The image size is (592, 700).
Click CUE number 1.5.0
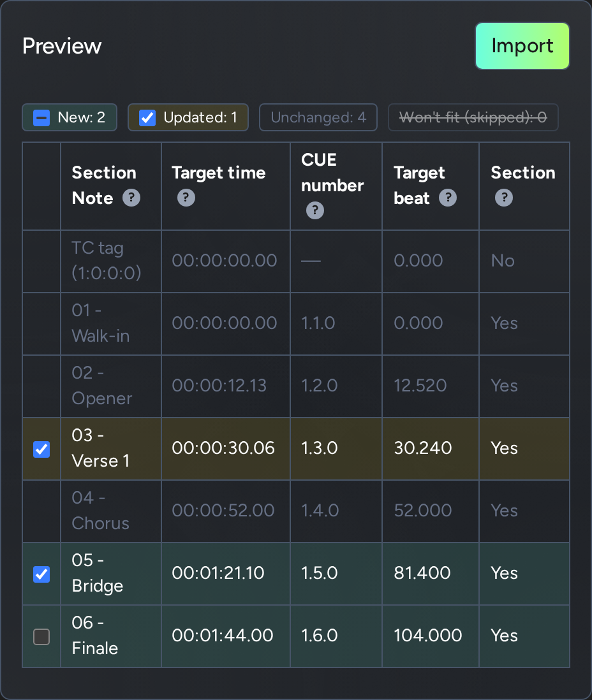tap(320, 573)
